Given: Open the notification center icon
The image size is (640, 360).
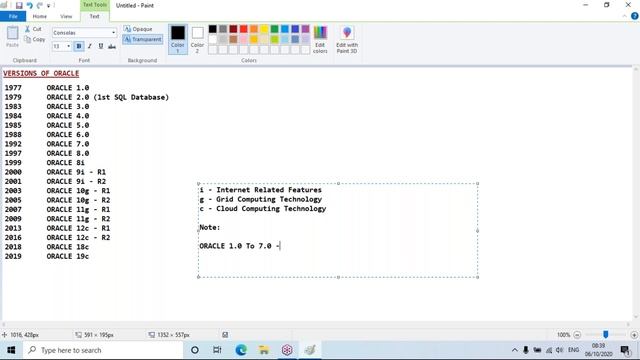Looking at the screenshot, I should [x=625, y=350].
